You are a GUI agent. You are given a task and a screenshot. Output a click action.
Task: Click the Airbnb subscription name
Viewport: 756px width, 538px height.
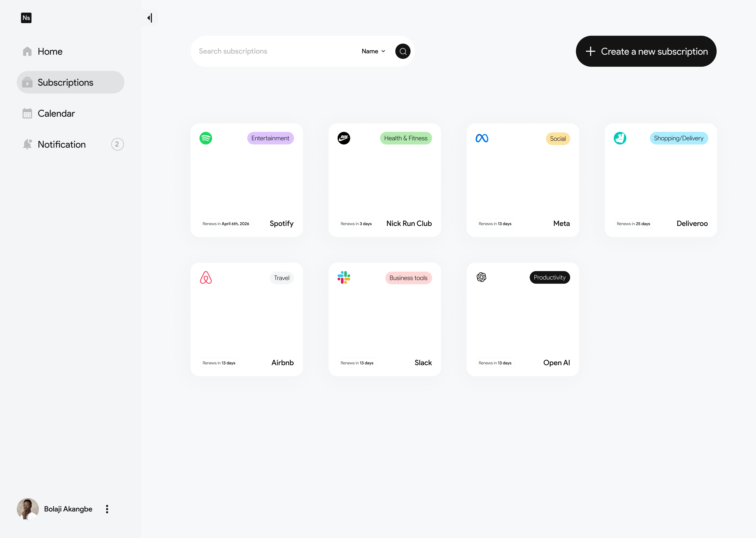click(283, 363)
